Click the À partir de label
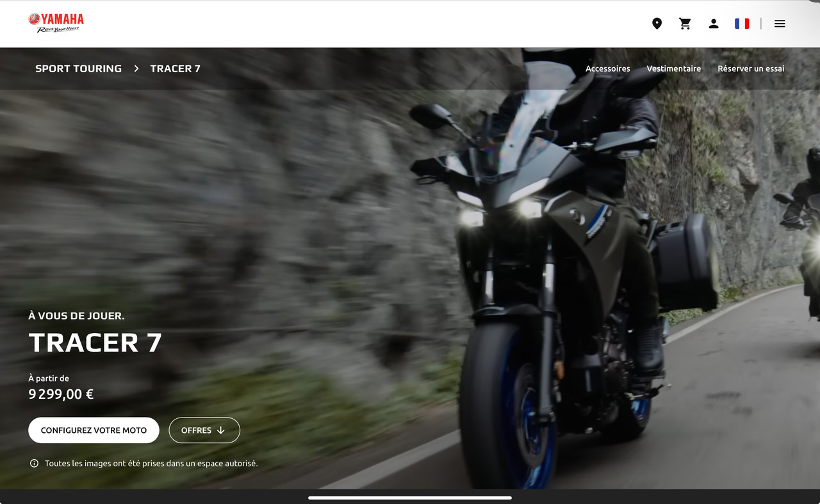Image resolution: width=820 pixels, height=504 pixels. pyautogui.click(x=49, y=378)
